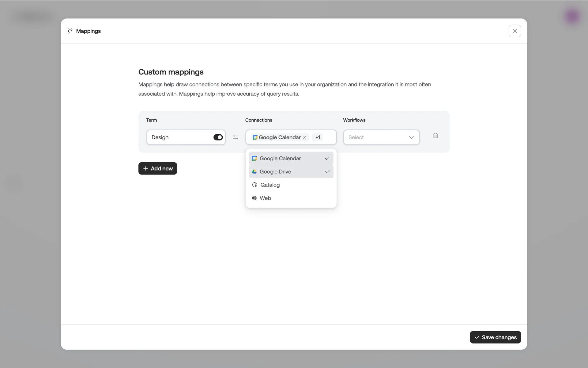Close the Mappings dialog

tap(514, 31)
